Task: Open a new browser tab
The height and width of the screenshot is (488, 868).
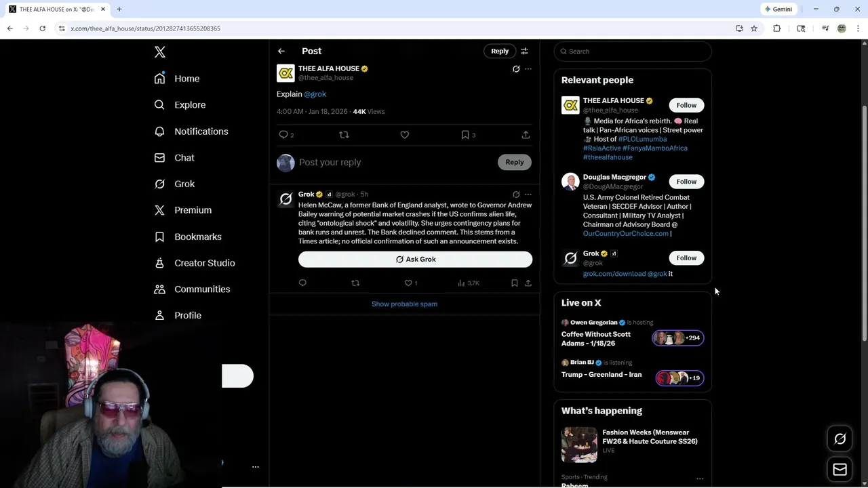Action: pyautogui.click(x=119, y=9)
